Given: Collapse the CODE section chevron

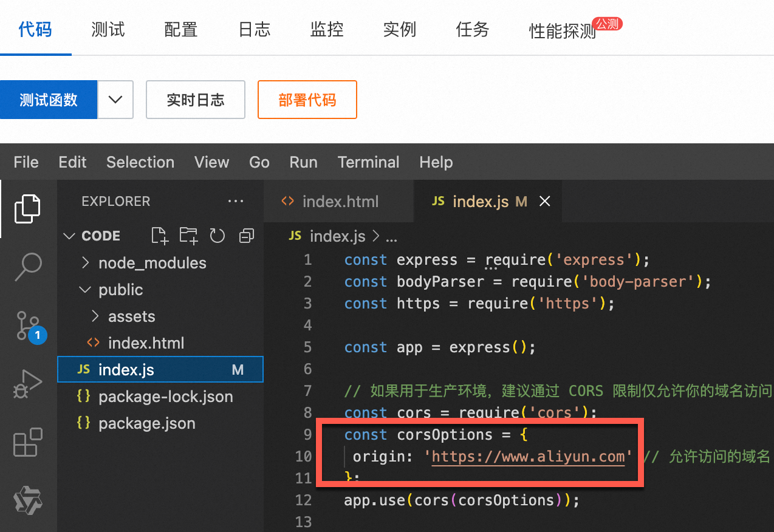Looking at the screenshot, I should [x=70, y=236].
